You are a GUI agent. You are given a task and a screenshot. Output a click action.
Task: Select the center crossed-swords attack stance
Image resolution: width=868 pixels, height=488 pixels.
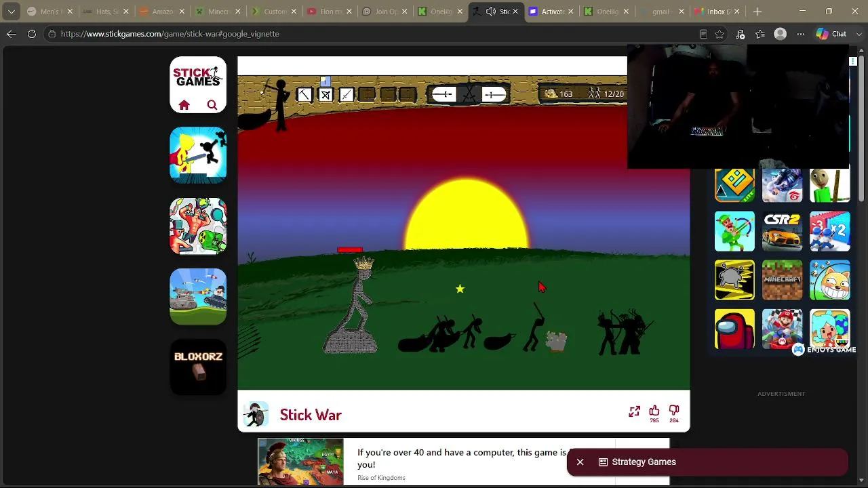coord(469,94)
